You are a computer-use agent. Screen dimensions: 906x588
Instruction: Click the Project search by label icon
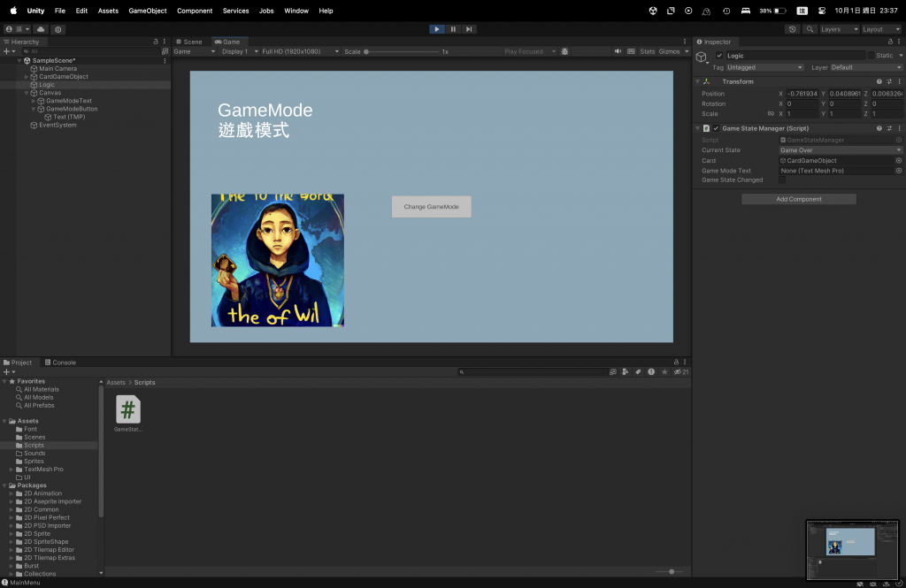tap(638, 372)
